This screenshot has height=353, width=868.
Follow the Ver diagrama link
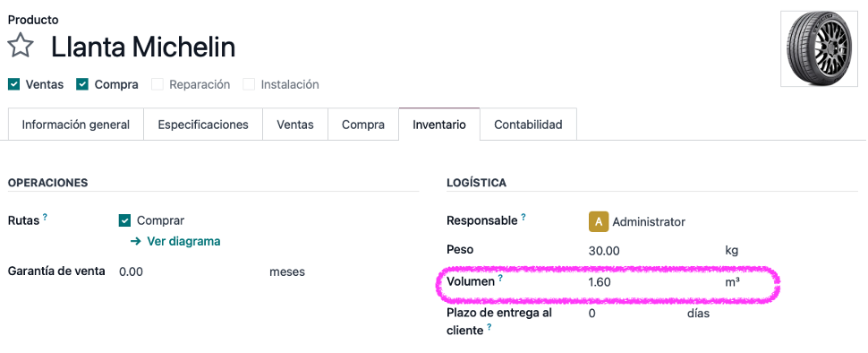[x=174, y=241]
